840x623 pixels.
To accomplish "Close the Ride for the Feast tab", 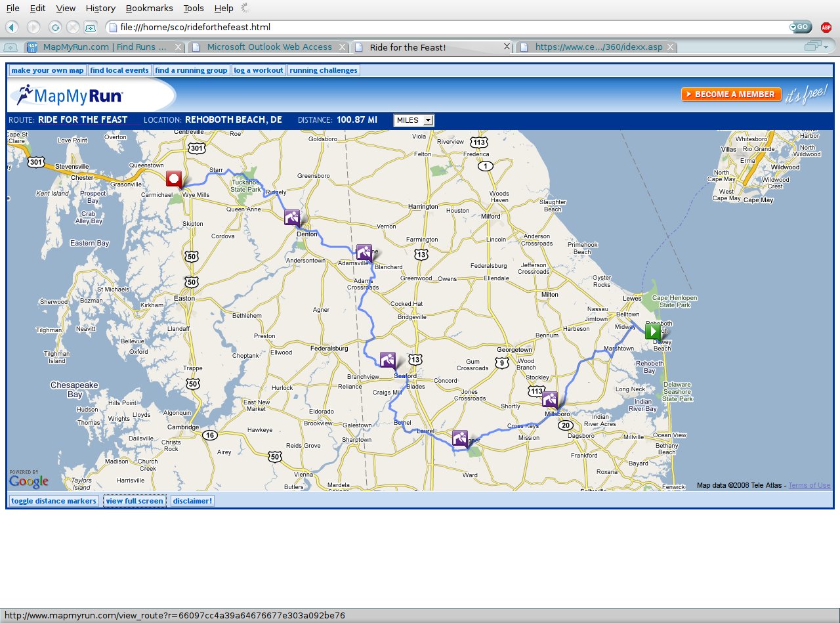I will (x=507, y=47).
